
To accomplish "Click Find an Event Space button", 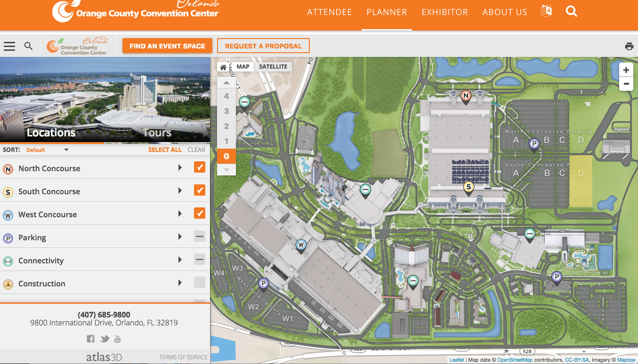I will (167, 46).
